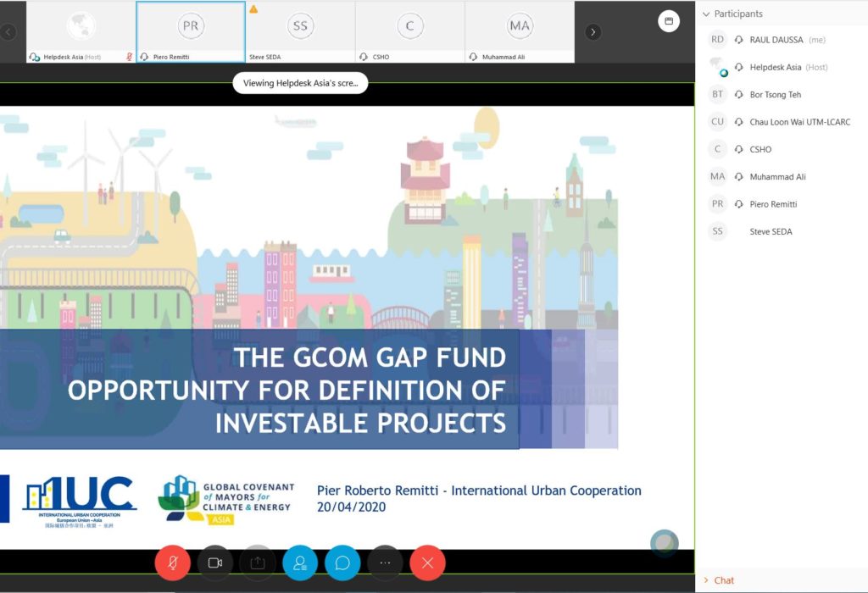Click the red leave meeting button
Image resolution: width=868 pixels, height=593 pixels.
coord(427,563)
